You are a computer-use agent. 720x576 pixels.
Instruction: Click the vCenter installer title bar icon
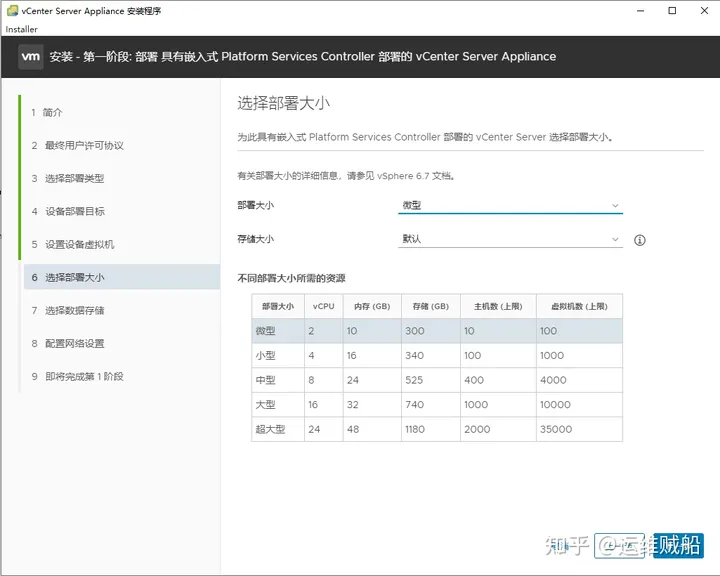[11, 11]
